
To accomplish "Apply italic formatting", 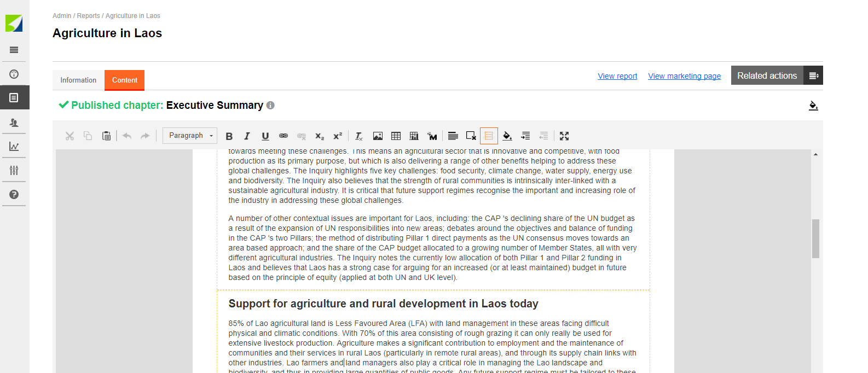I will pos(247,136).
